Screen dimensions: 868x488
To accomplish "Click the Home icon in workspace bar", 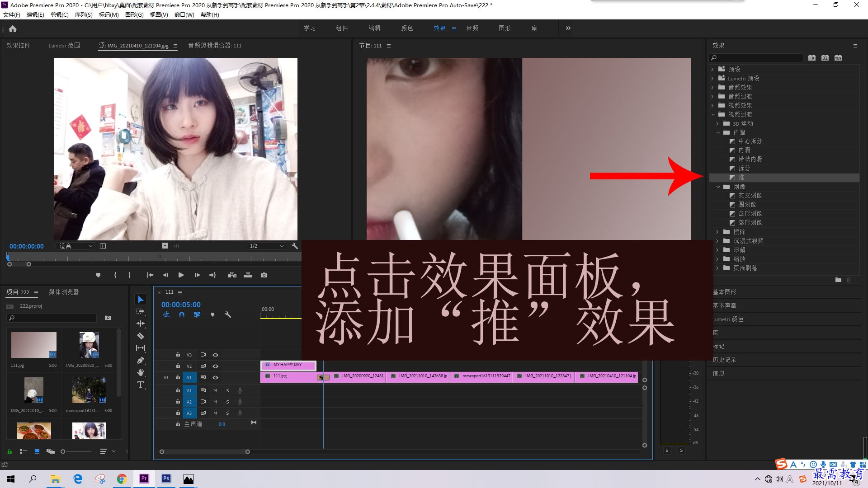I will (x=13, y=28).
